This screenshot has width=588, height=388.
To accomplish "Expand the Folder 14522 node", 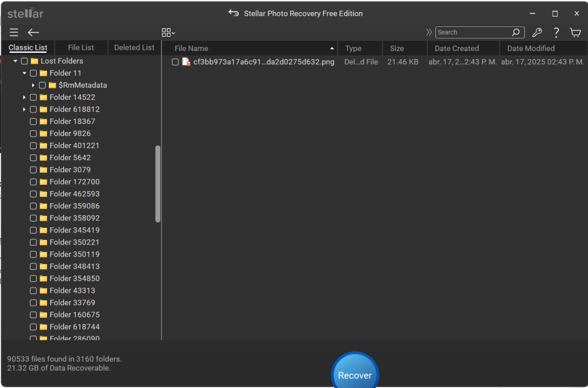I will coord(24,98).
